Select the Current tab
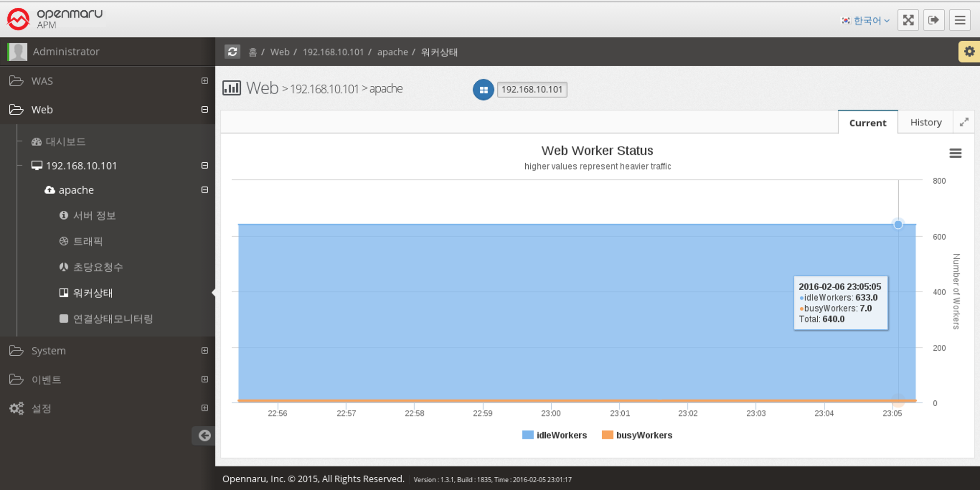Screen dimensions: 980x490 tap(867, 122)
